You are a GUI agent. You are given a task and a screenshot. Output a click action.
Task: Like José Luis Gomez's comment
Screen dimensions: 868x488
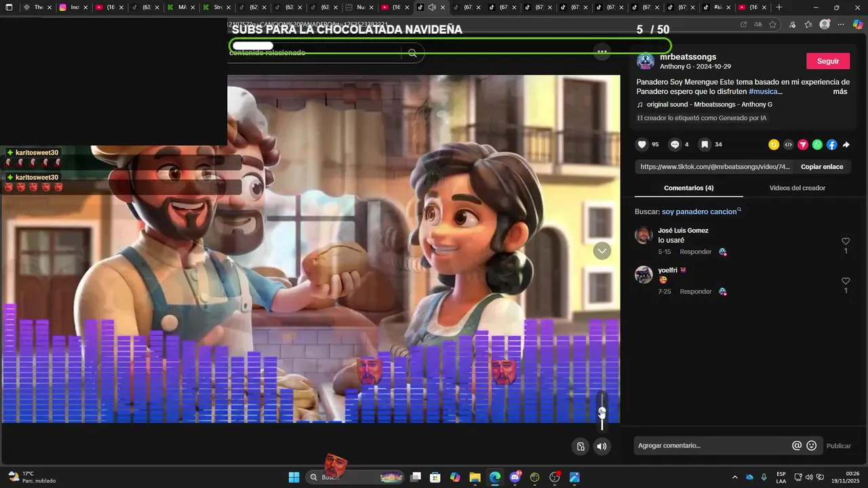846,241
